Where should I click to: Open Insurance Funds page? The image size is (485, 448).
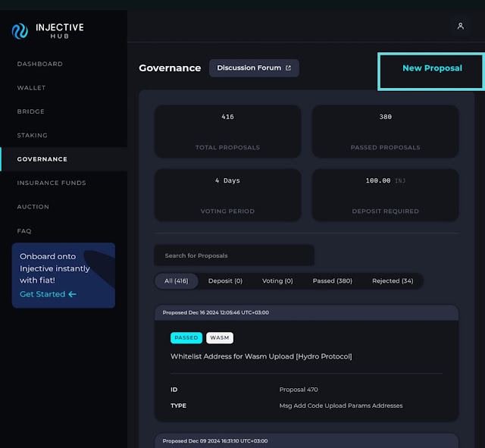(x=52, y=183)
